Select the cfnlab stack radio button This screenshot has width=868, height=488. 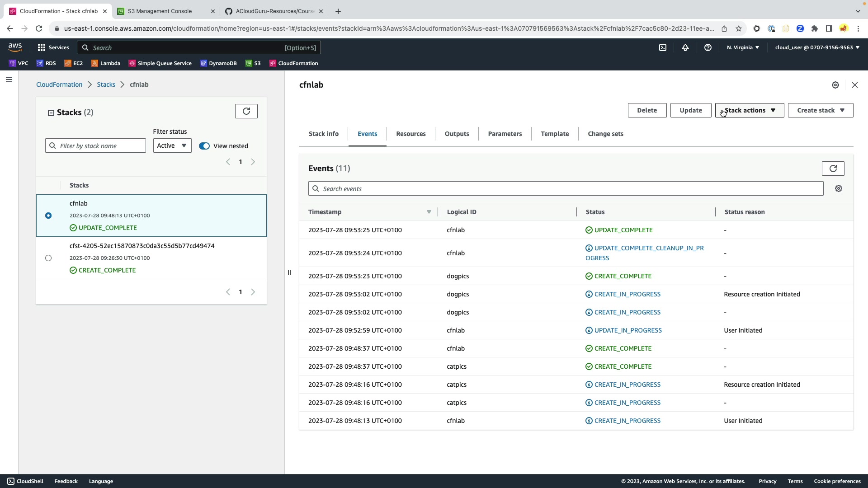[x=48, y=216]
